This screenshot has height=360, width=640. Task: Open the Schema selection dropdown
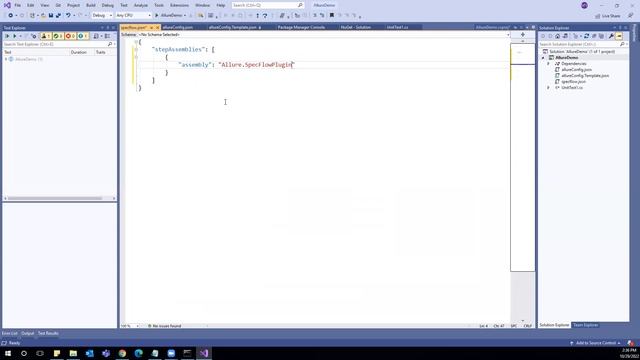324,35
